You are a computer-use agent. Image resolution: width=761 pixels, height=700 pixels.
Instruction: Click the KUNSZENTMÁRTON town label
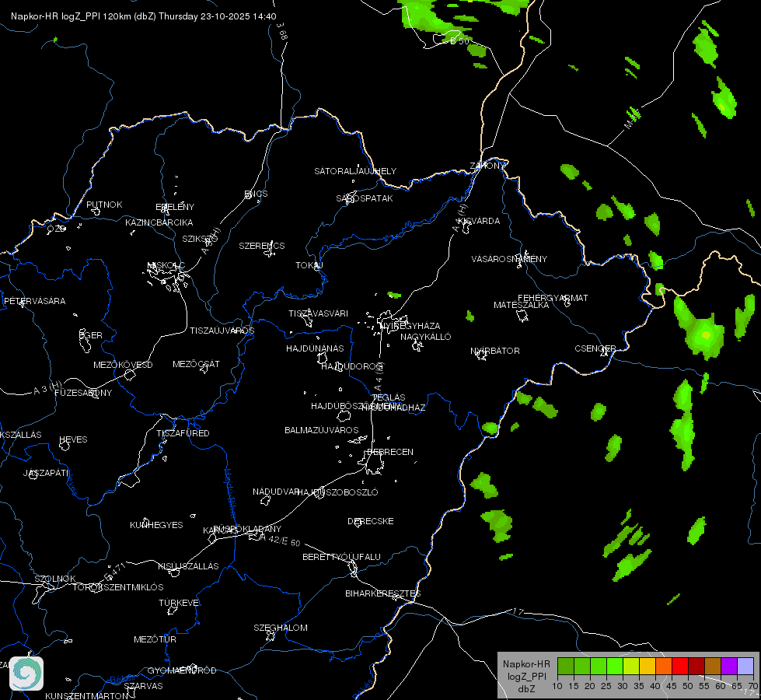86,695
